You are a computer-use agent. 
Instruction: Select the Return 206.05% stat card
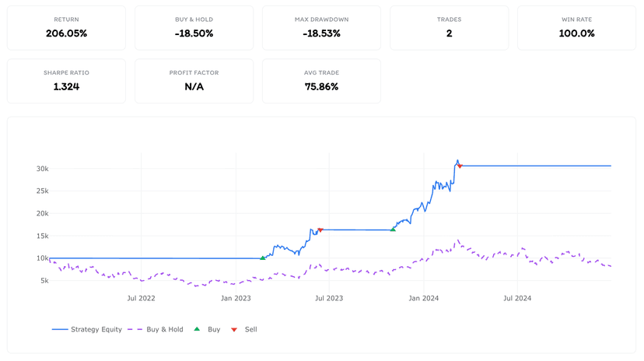[67, 28]
